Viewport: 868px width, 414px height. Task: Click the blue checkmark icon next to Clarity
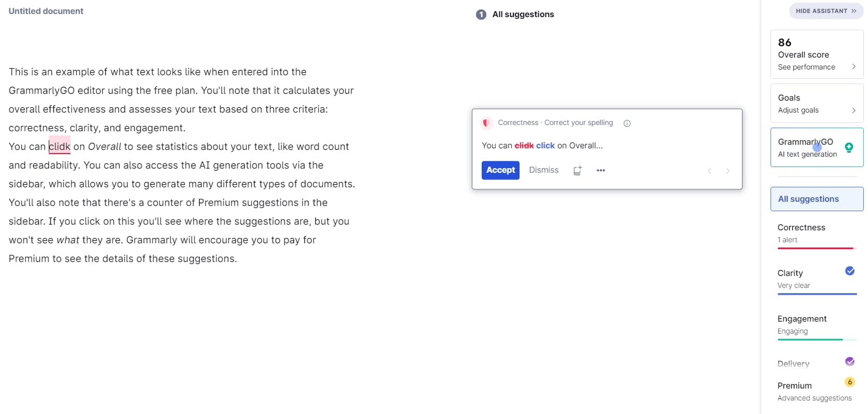[849, 271]
